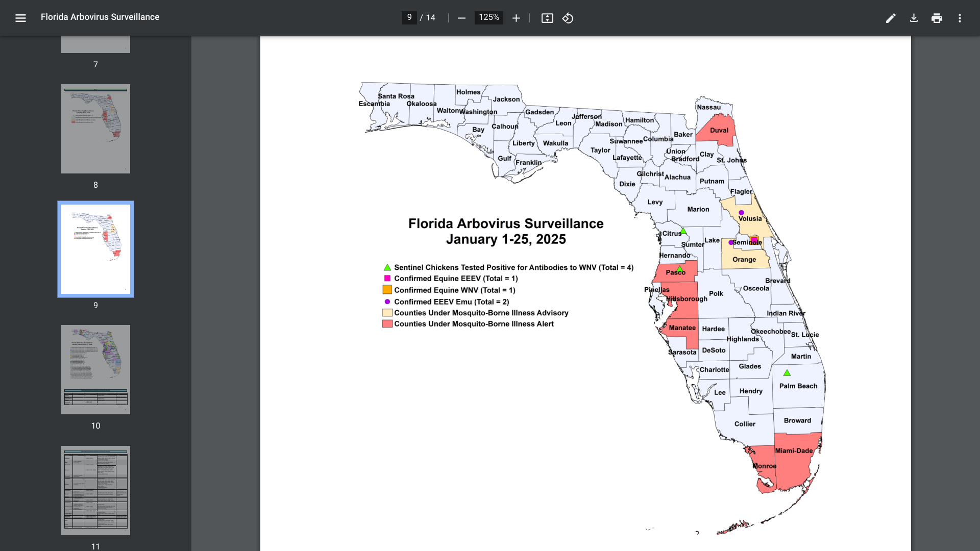Click the zoom out minus button
Screen dimensions: 980x551
[461, 18]
